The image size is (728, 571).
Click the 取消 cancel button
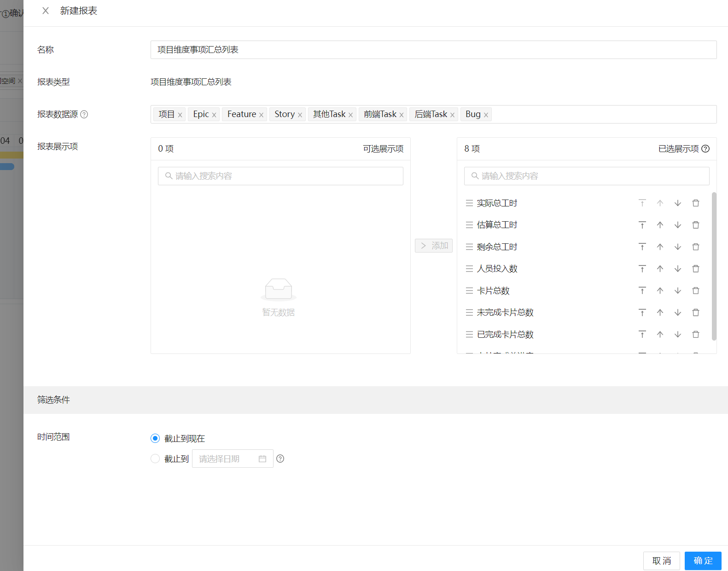tap(661, 561)
